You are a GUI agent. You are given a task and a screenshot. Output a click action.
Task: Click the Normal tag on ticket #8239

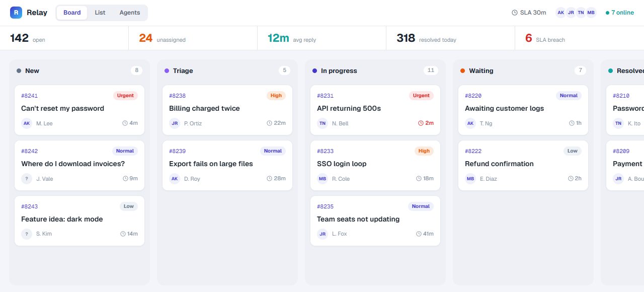273,151
